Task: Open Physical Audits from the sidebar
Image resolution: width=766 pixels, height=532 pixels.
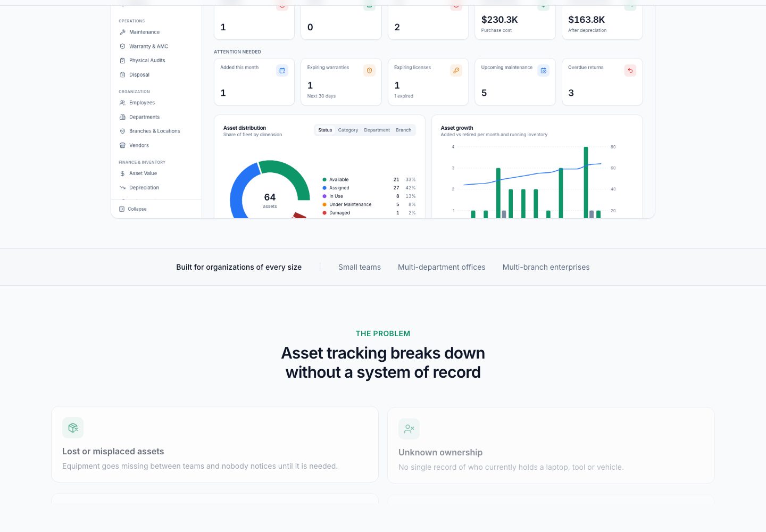Action: pyautogui.click(x=147, y=61)
